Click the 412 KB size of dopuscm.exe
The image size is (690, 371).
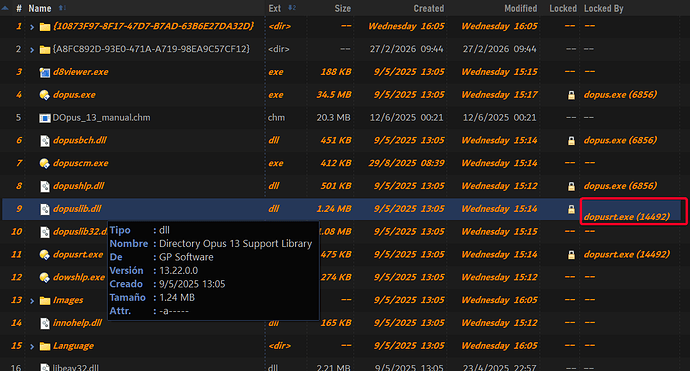tap(336, 163)
